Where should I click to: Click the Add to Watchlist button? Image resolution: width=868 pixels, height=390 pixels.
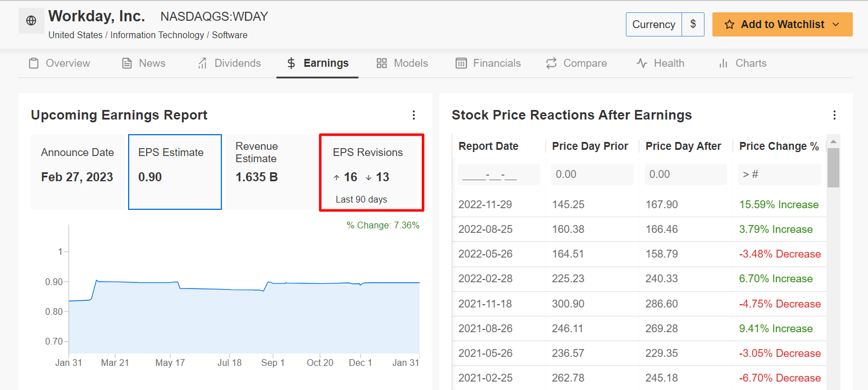pos(782,25)
